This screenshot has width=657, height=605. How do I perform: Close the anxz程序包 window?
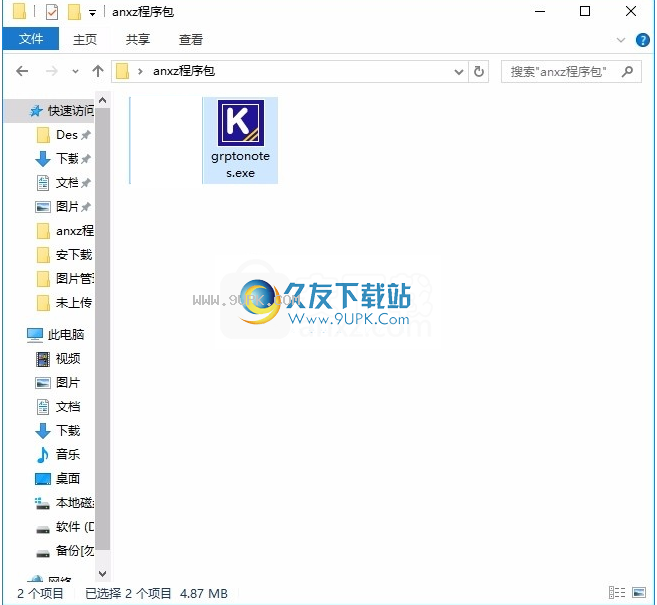pos(631,12)
